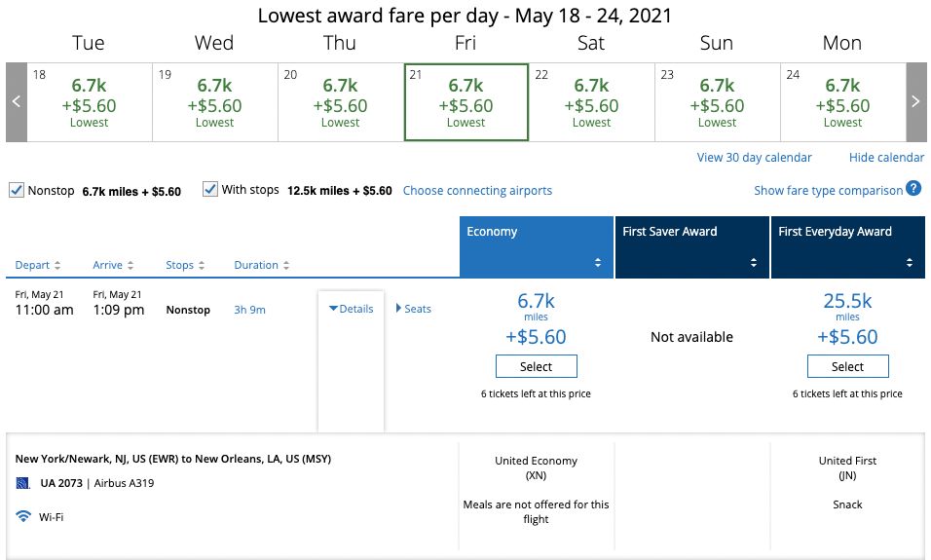Sort by Stops column header
Viewport: 931px width, 560px height.
185,266
